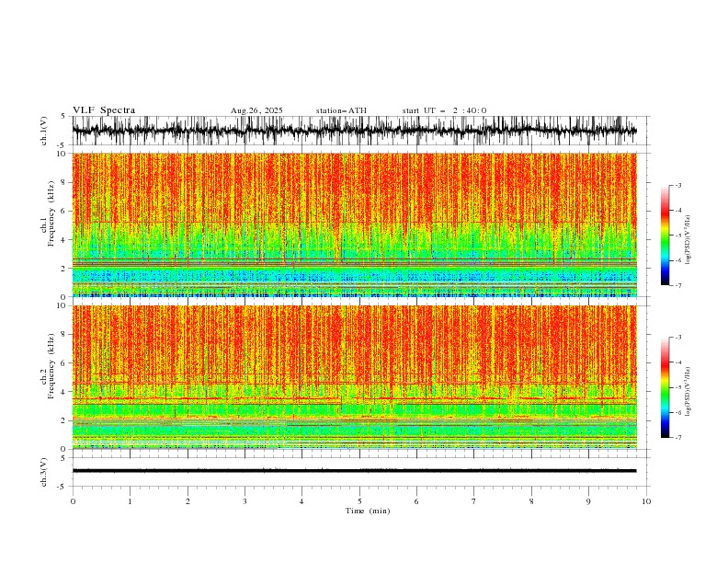
Task: Click the 'ch.3(V)' waveform axis label
Action: coord(44,472)
